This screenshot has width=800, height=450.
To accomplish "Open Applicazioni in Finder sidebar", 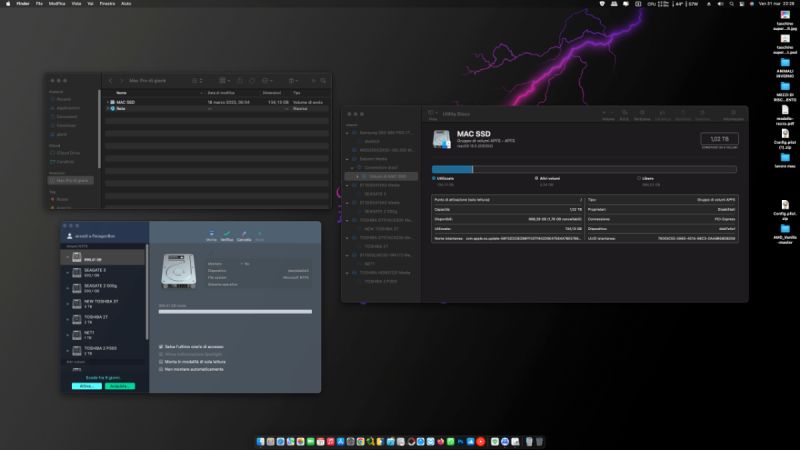I will (68, 108).
